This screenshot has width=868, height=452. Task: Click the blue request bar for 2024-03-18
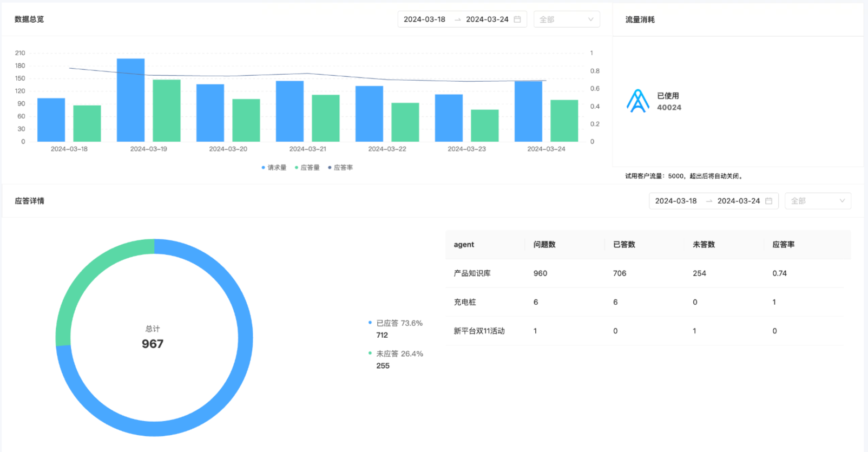click(51, 120)
